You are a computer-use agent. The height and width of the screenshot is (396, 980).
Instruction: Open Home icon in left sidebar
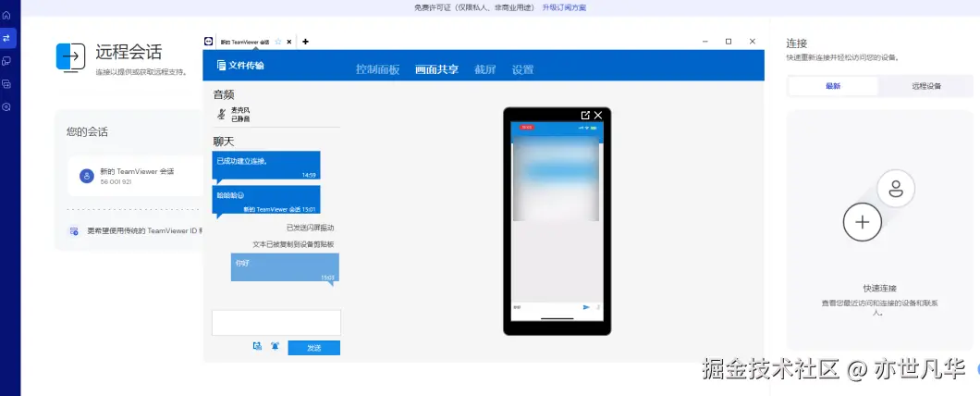pos(6,15)
